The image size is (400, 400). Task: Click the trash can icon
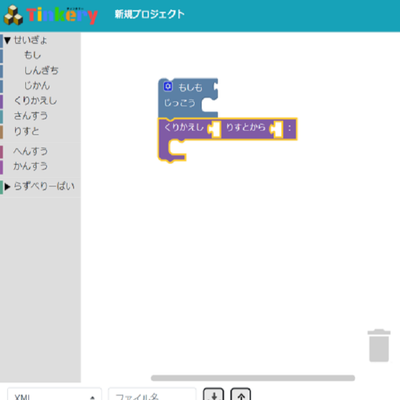click(x=379, y=345)
